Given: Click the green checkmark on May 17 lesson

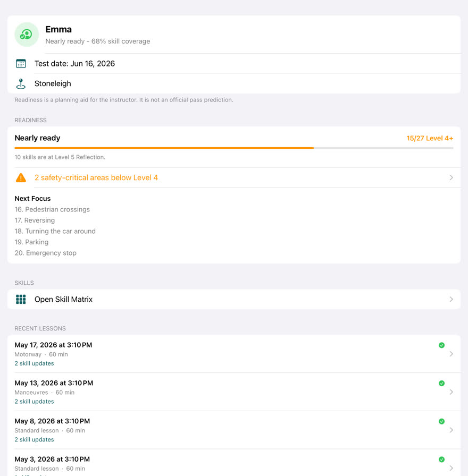Looking at the screenshot, I should 441,345.
